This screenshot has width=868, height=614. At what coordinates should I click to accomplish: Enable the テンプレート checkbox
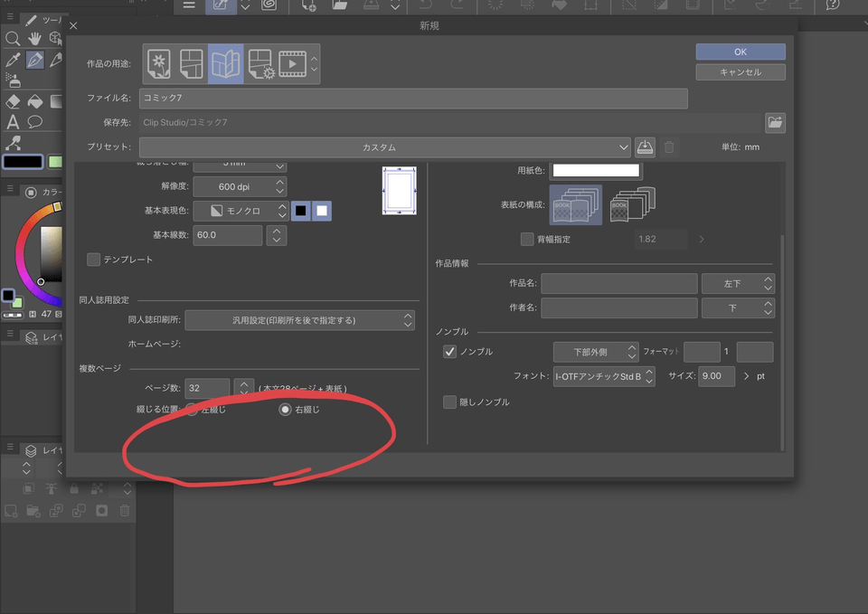(x=93, y=260)
